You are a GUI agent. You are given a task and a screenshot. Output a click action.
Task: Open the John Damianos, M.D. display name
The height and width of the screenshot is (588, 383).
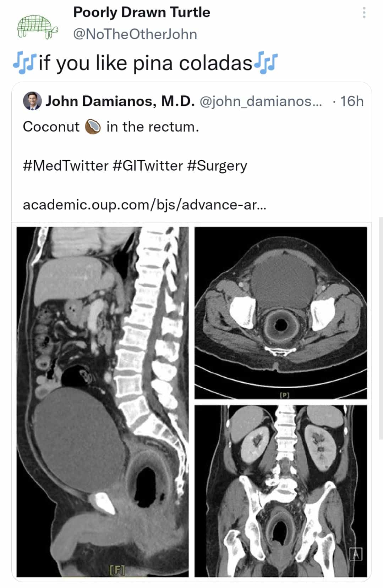point(120,101)
